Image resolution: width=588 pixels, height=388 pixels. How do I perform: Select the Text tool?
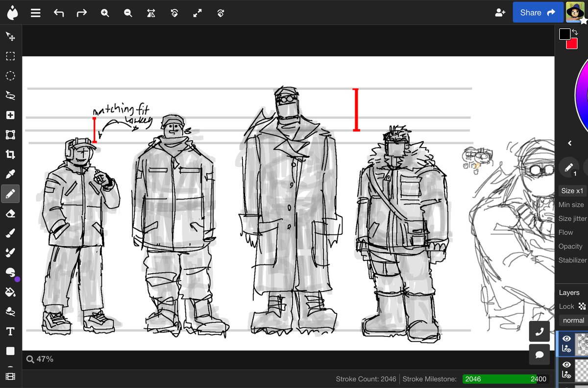[x=10, y=332]
